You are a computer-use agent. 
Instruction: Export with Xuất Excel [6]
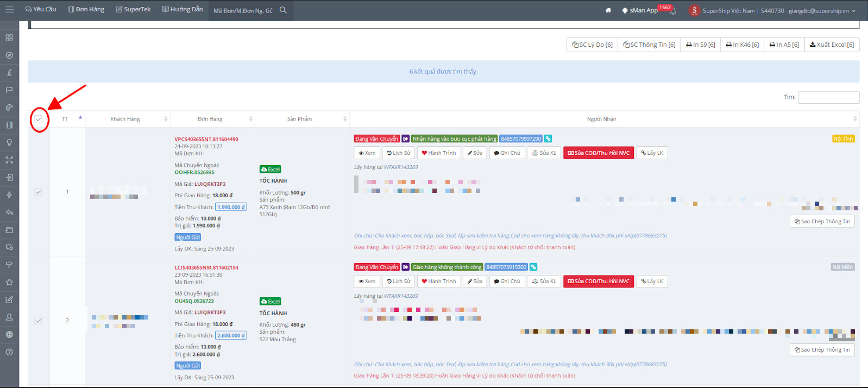(x=832, y=45)
